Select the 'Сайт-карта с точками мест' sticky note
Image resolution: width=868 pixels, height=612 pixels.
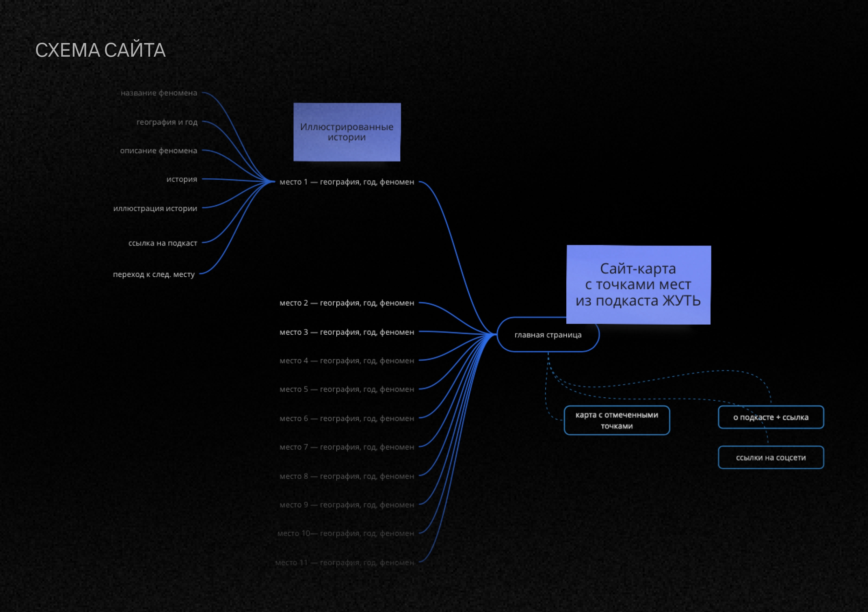point(638,285)
